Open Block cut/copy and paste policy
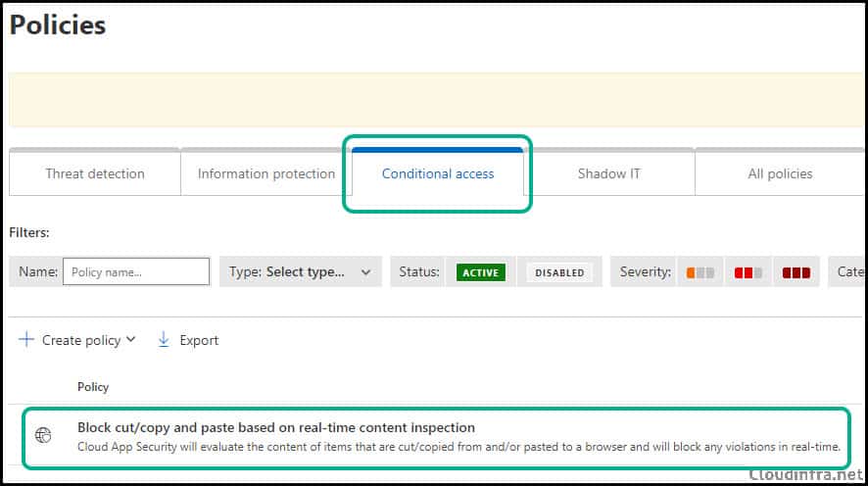868x486 pixels. coord(276,427)
